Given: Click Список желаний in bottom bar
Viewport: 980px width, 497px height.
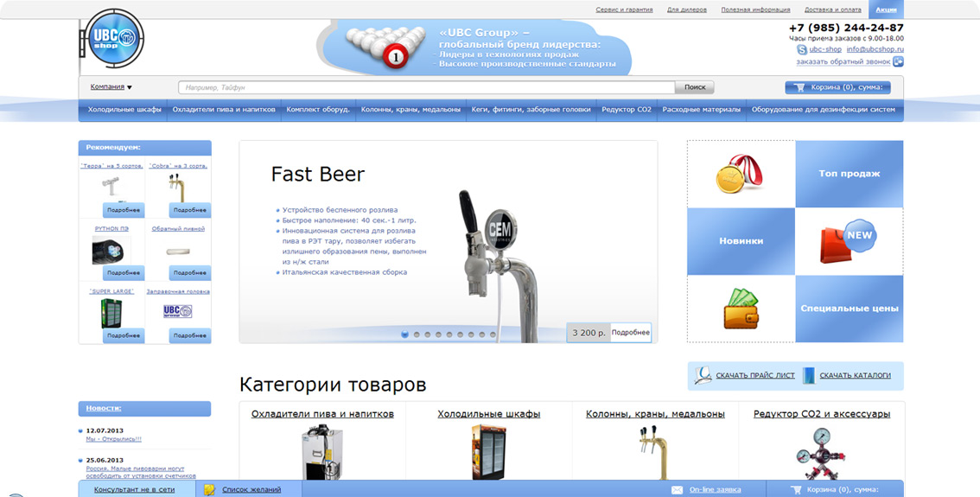Looking at the screenshot, I should pos(251,489).
